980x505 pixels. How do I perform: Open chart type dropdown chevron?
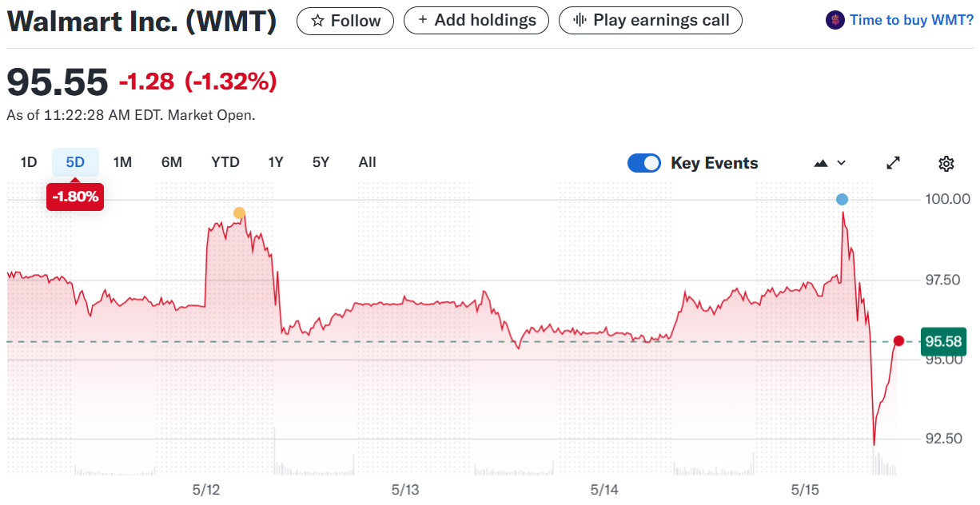click(x=841, y=163)
